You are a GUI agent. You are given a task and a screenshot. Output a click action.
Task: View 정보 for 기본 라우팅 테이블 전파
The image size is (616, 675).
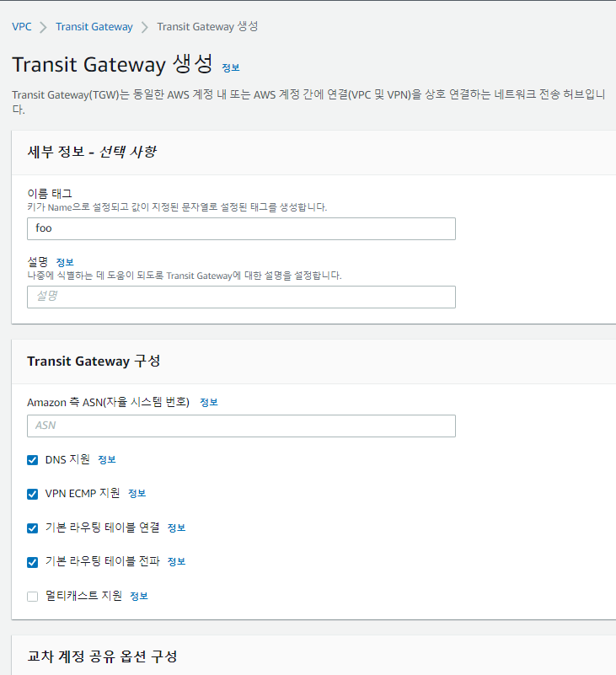(x=176, y=562)
